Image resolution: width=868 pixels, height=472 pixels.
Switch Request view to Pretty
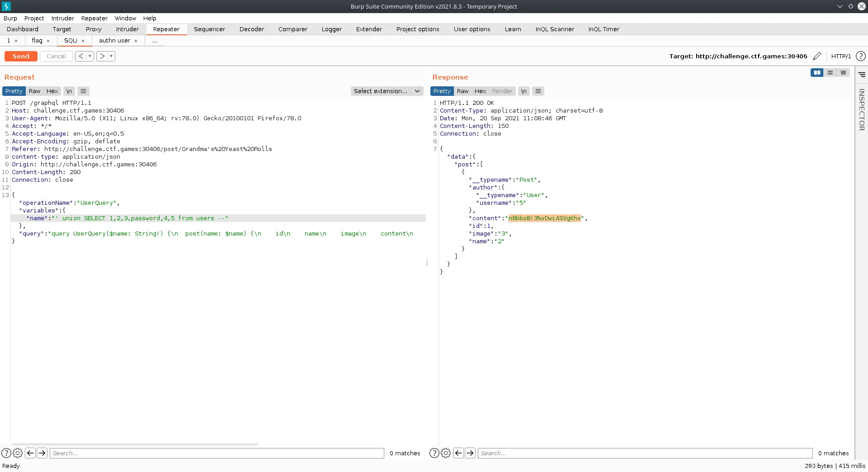coord(14,91)
